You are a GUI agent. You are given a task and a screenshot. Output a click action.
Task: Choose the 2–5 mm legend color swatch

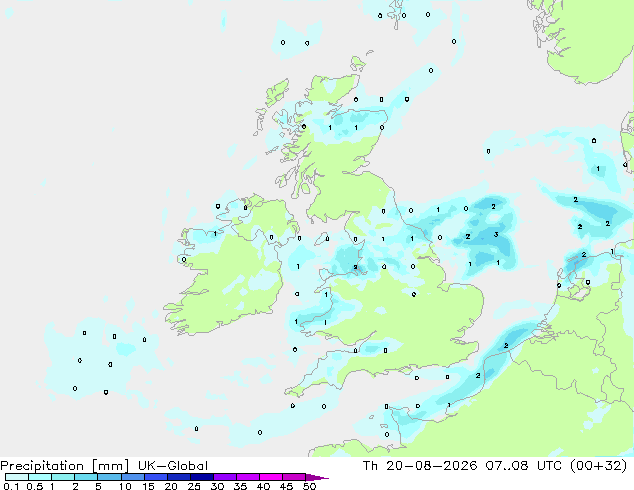86,477
